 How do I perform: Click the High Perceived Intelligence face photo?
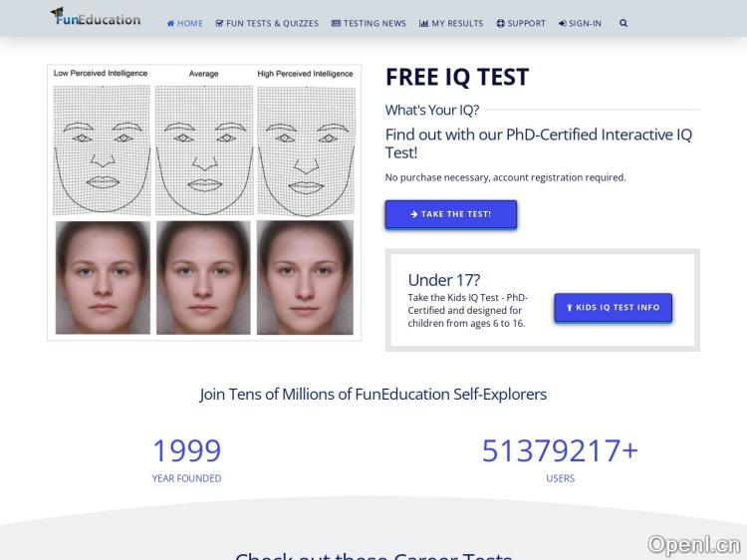pyautogui.click(x=305, y=278)
